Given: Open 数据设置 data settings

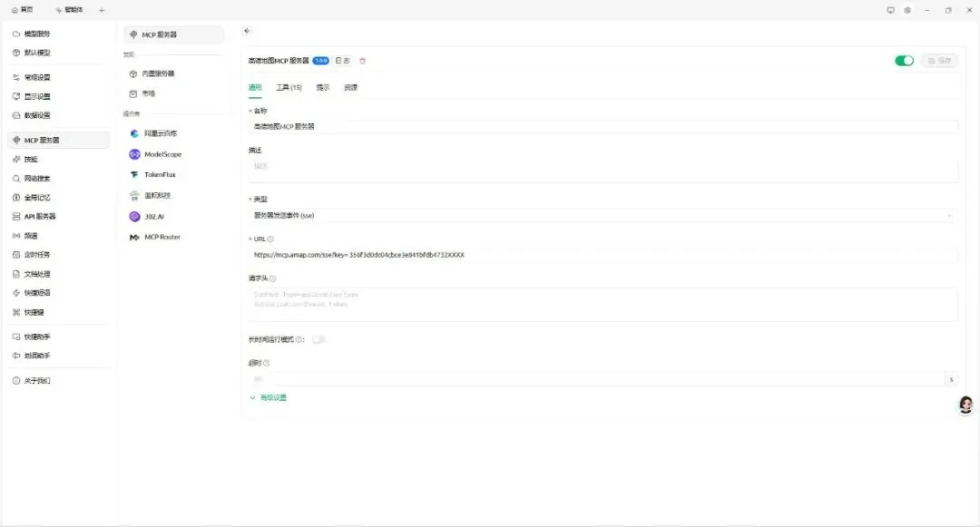Looking at the screenshot, I should [60, 115].
